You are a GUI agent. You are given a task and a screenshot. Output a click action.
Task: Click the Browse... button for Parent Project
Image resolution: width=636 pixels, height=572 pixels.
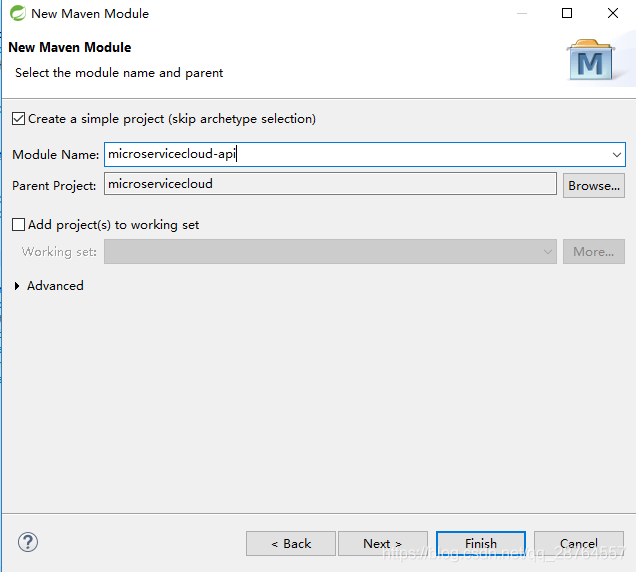593,186
